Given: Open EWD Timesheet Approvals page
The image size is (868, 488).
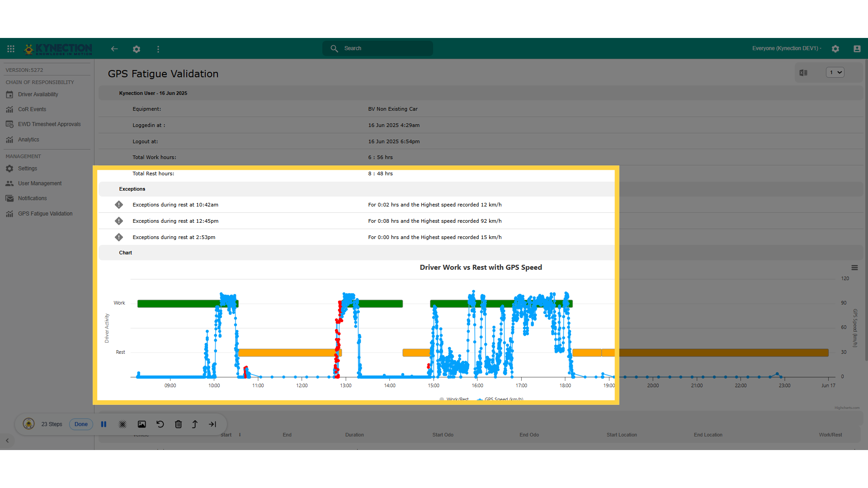Looking at the screenshot, I should point(49,124).
